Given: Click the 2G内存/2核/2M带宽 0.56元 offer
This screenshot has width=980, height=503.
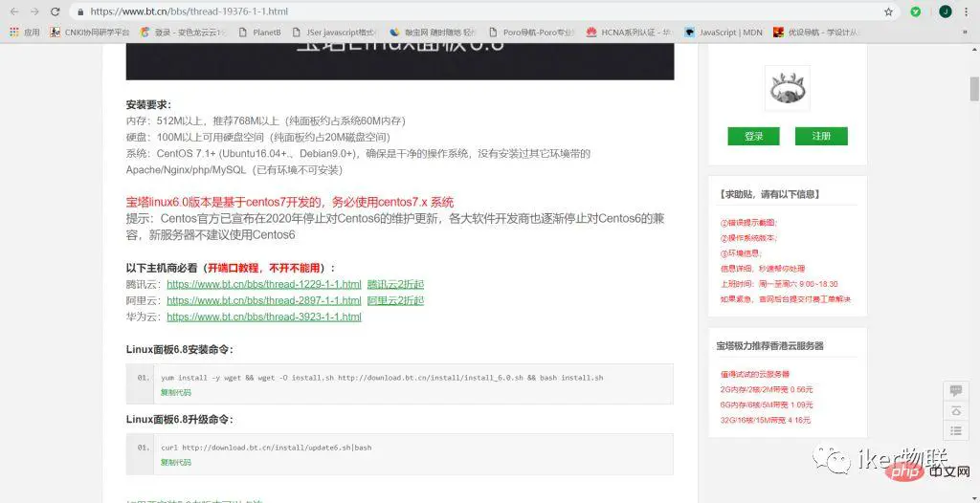Looking at the screenshot, I should click(x=767, y=389).
